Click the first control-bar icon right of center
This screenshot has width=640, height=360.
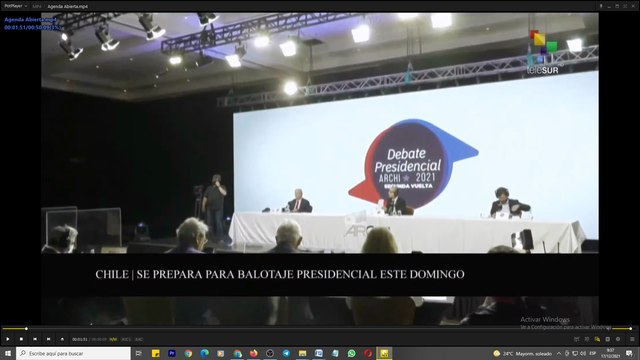[x=576, y=339]
